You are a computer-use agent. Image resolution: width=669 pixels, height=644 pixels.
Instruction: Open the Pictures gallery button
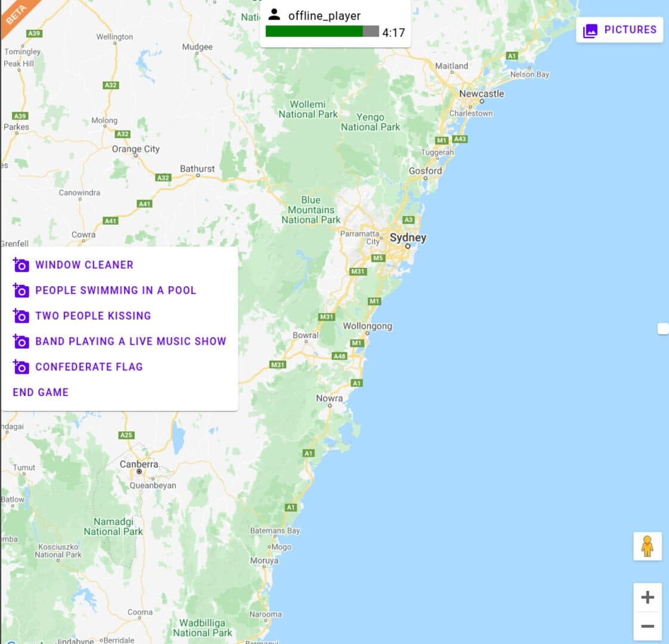[620, 30]
